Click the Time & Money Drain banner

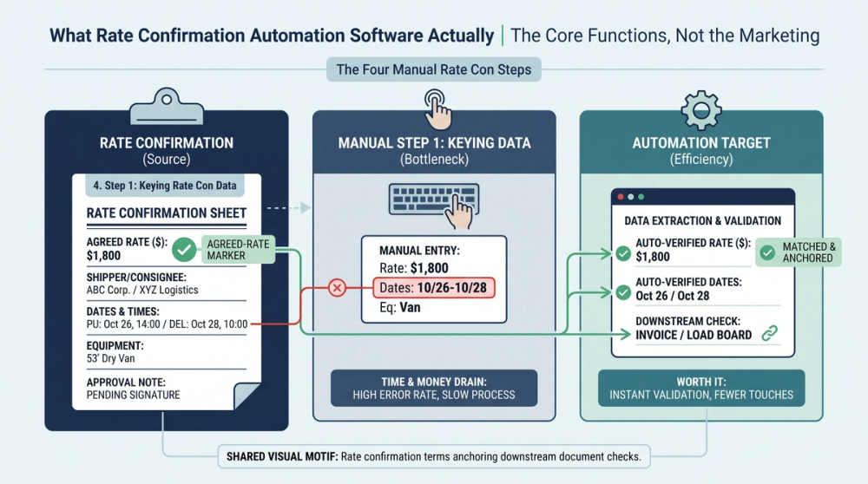point(433,389)
